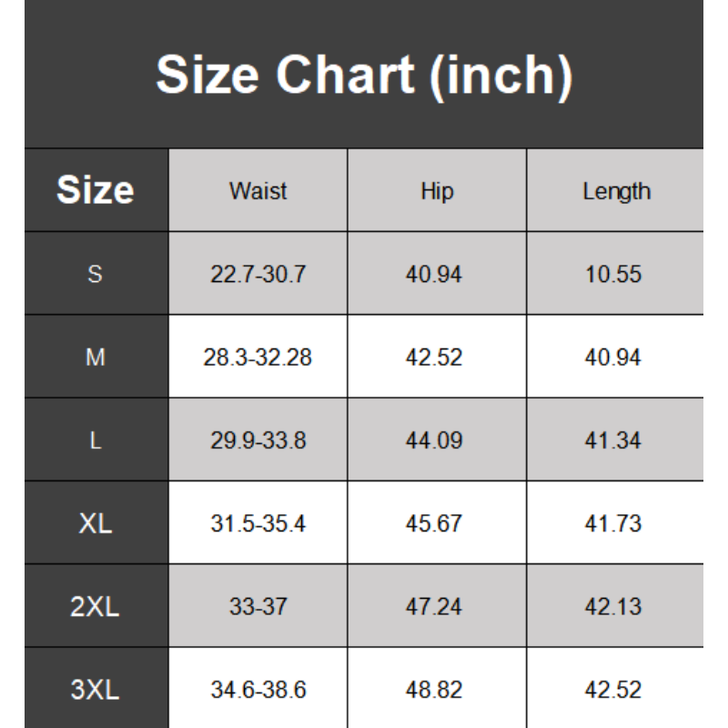Viewport: 728px width, 728px height.
Task: Select the Size column header
Action: pos(96,190)
